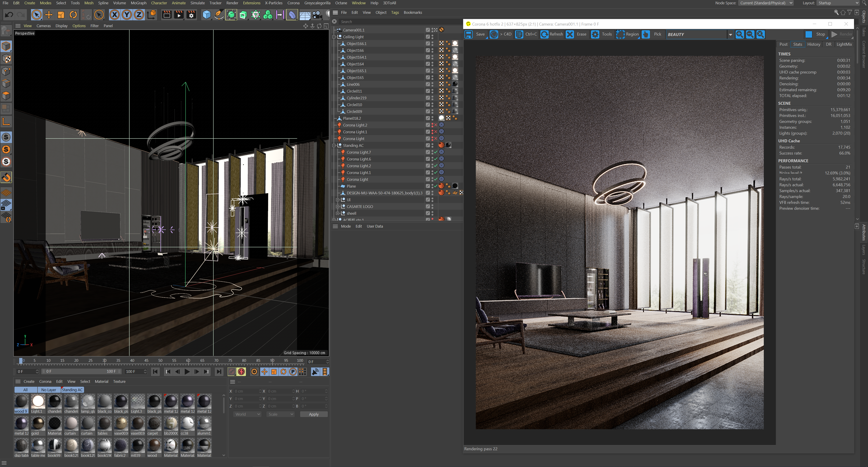
Task: Click the zoom-to-fit magnifier in VFB
Action: (x=760, y=34)
